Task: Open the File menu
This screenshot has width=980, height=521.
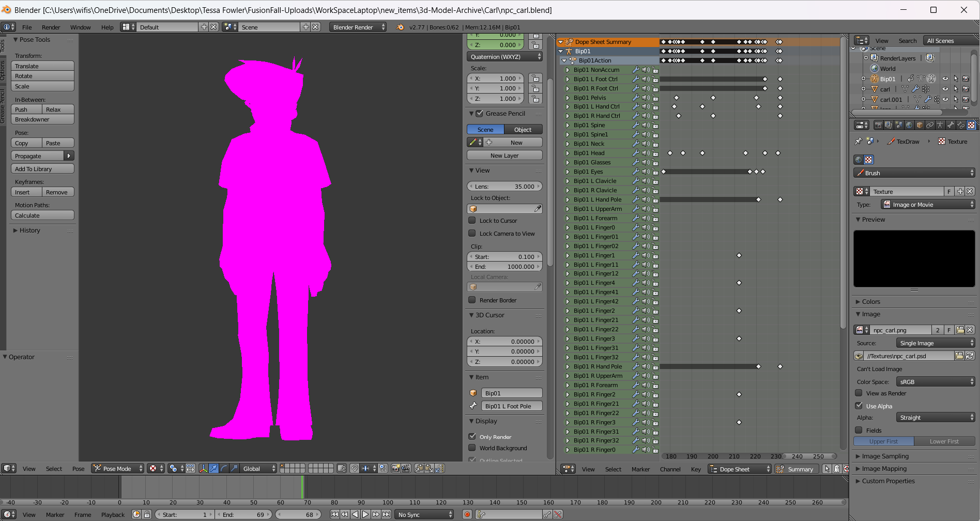Action: coord(27,27)
